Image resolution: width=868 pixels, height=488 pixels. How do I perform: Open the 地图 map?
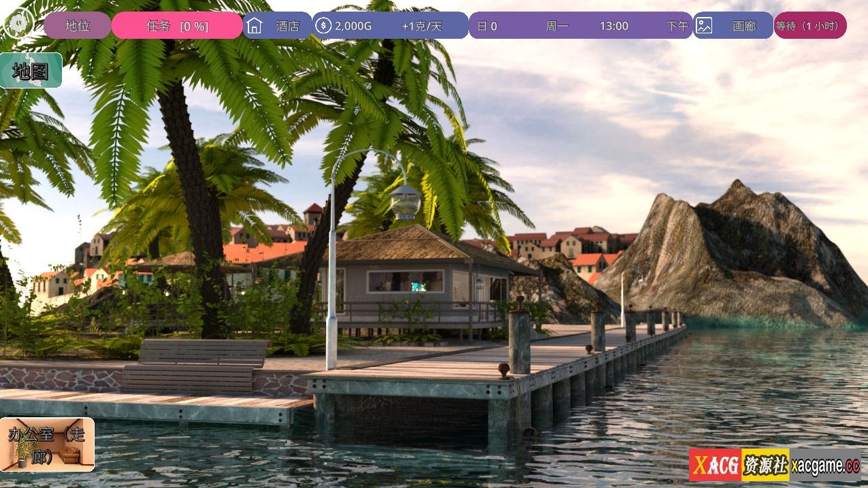31,71
